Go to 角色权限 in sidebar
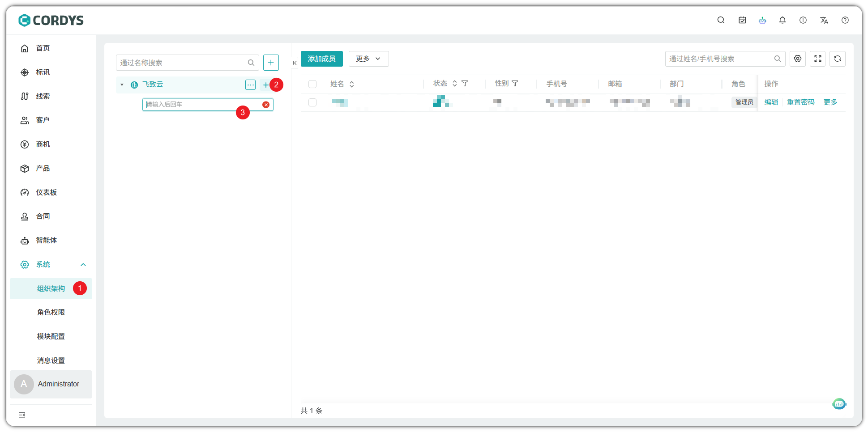Image resolution: width=868 pixels, height=432 pixels. [x=51, y=312]
